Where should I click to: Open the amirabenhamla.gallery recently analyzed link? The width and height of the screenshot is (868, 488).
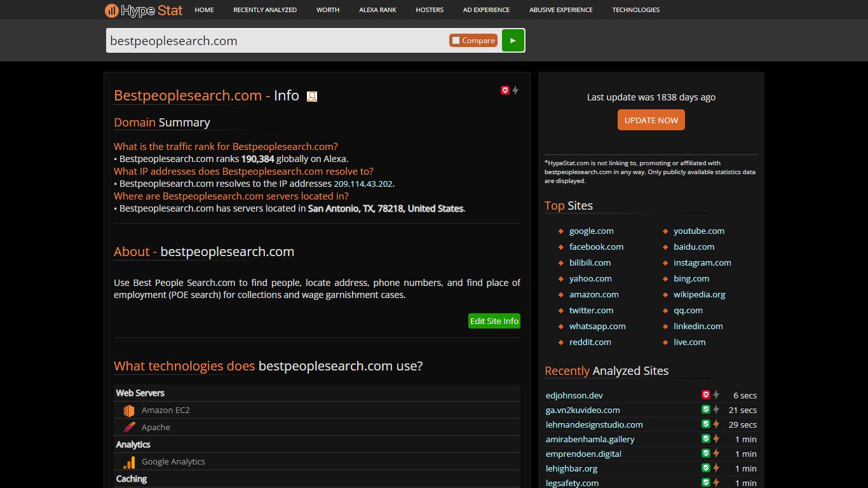tap(590, 439)
